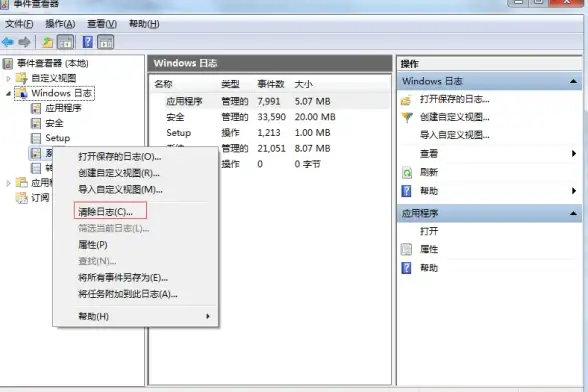Select the Setup row in log list
The image size is (588, 392).
click(270, 133)
